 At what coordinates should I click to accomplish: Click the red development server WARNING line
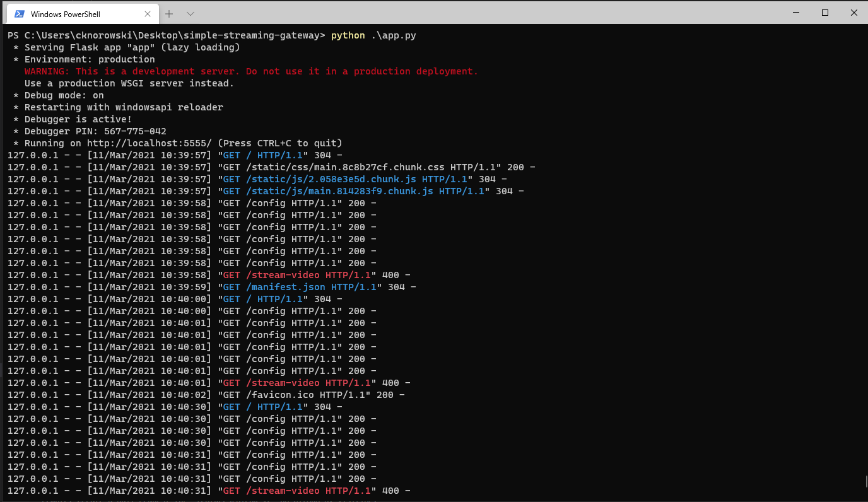[251, 71]
